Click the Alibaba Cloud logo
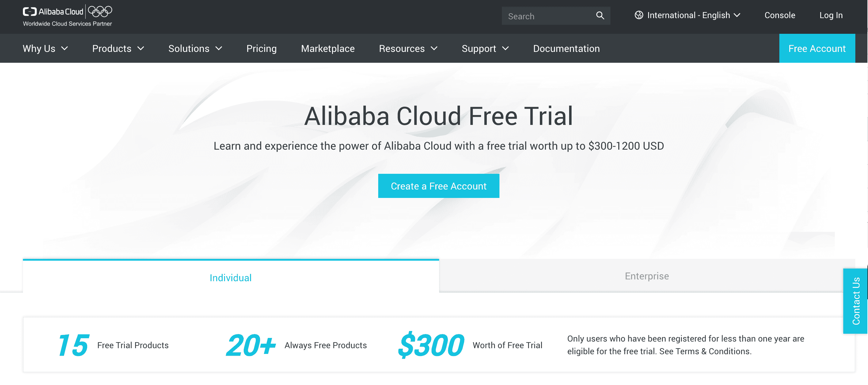Image resolution: width=868 pixels, height=385 pixels. [53, 12]
